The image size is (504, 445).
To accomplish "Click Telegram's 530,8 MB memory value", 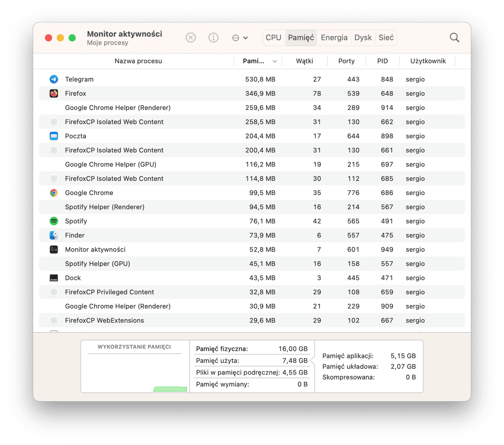I will (260, 79).
